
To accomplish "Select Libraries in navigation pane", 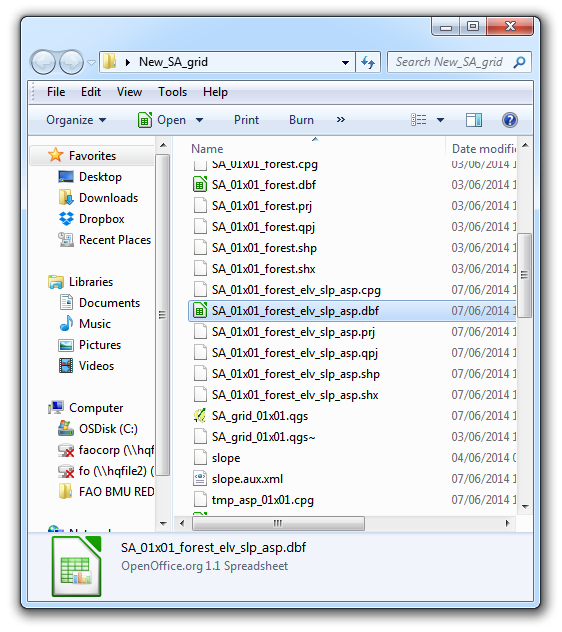I will coord(91,282).
